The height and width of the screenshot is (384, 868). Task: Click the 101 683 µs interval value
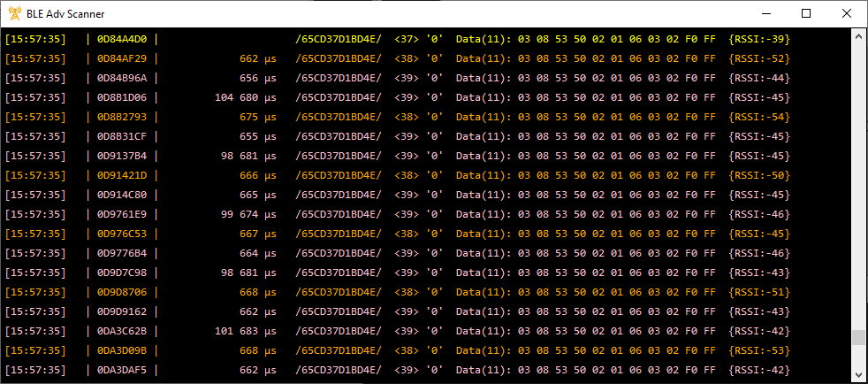(x=246, y=332)
